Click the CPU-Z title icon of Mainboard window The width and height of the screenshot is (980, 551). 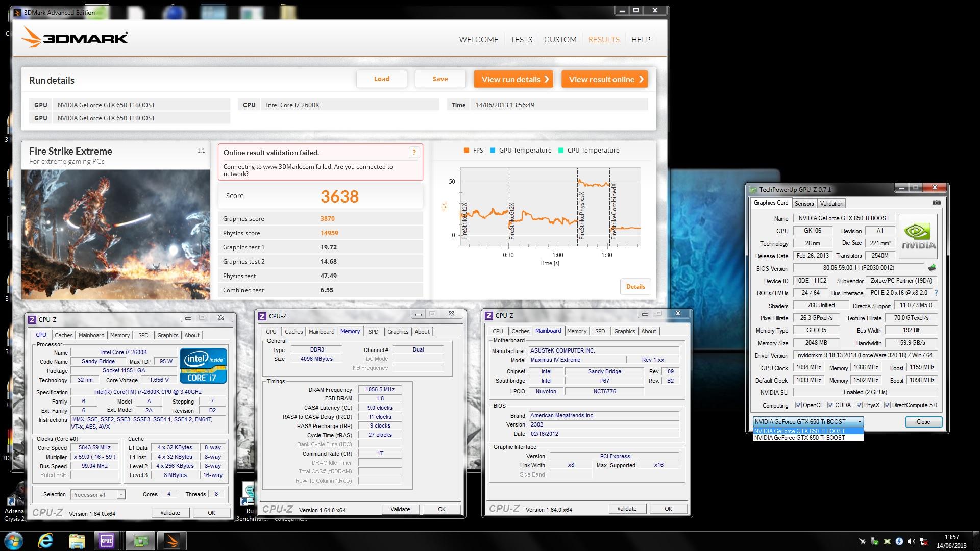489,316
